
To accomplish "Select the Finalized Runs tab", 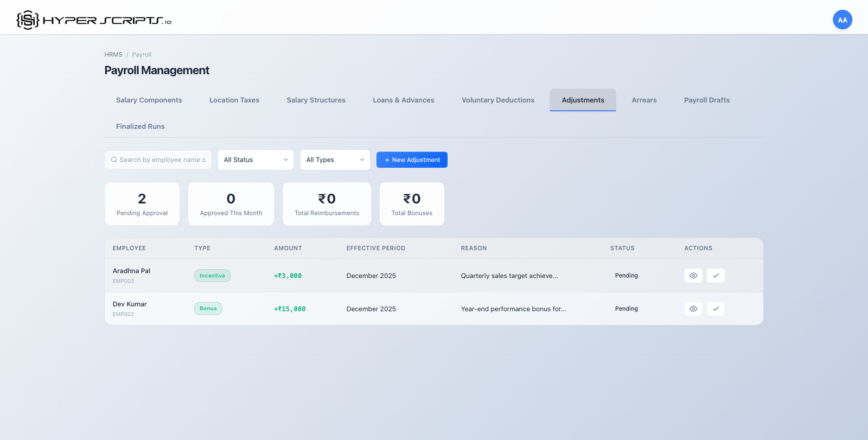I will (x=140, y=126).
